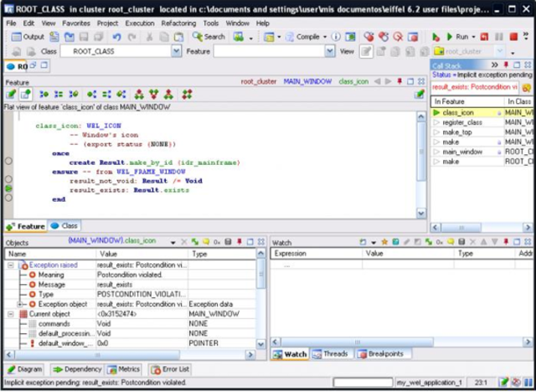This screenshot has width=536, height=392.
Task: Open the Objects panel dropdown arrow
Action: [x=173, y=243]
